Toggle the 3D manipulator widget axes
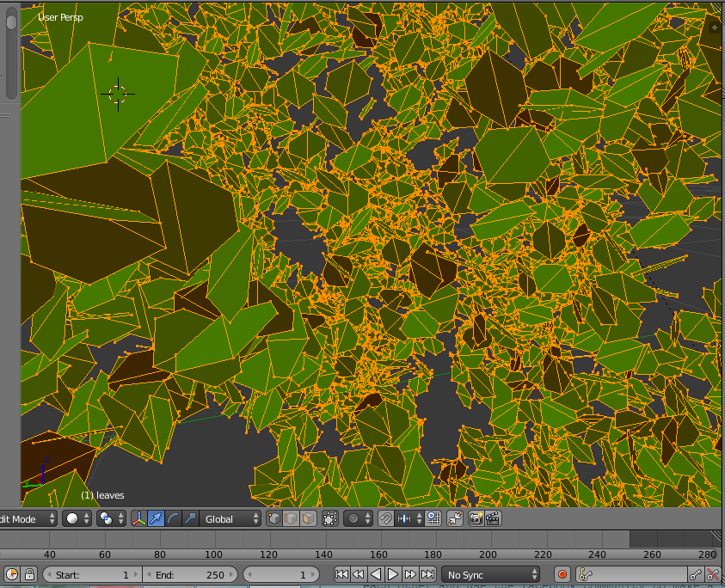The height and width of the screenshot is (588, 725). [x=138, y=518]
